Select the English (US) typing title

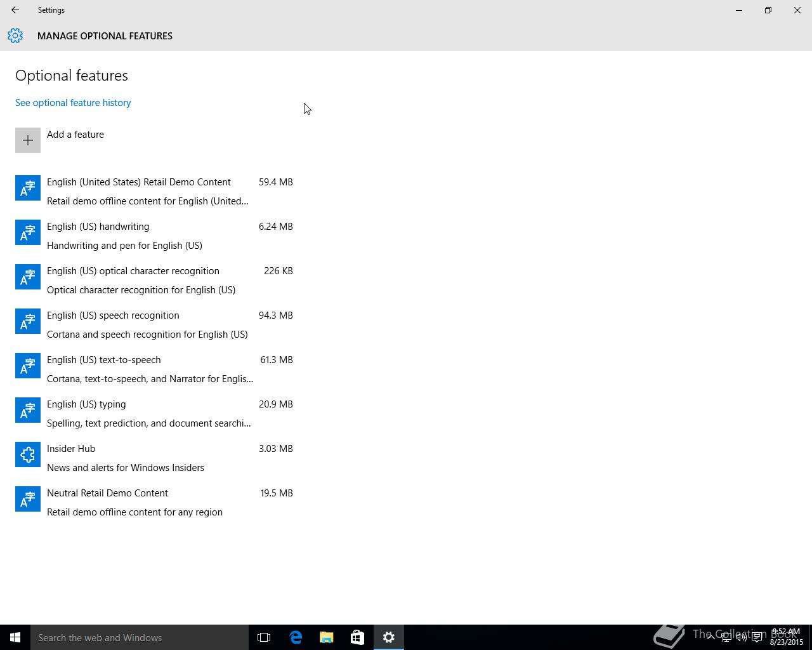click(x=86, y=404)
